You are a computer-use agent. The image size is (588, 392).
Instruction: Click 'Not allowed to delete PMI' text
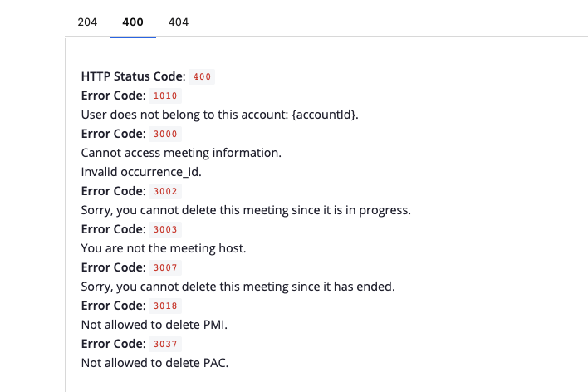[x=154, y=325]
